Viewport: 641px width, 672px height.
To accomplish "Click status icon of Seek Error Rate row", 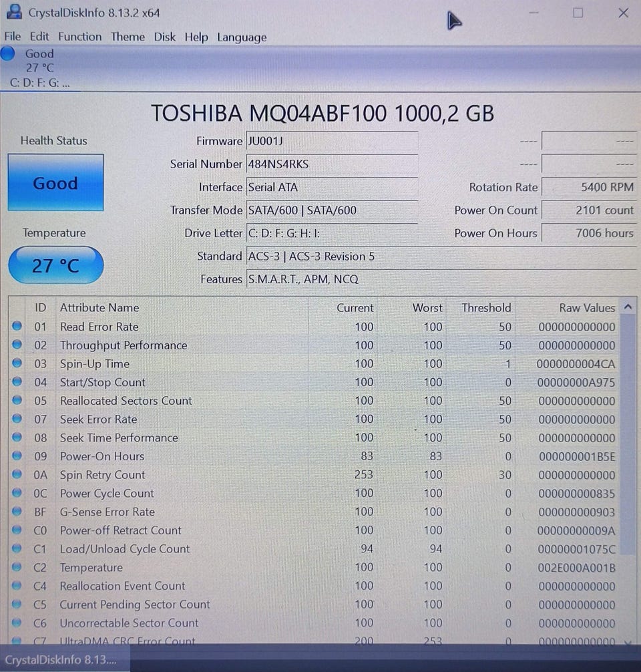I will pos(17,419).
